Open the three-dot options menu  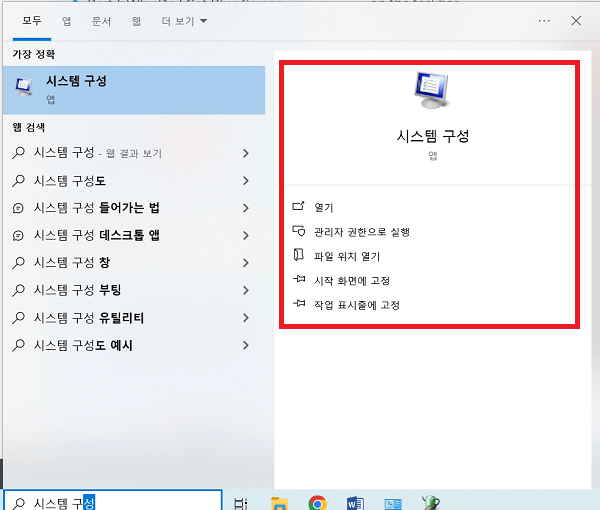[x=544, y=21]
